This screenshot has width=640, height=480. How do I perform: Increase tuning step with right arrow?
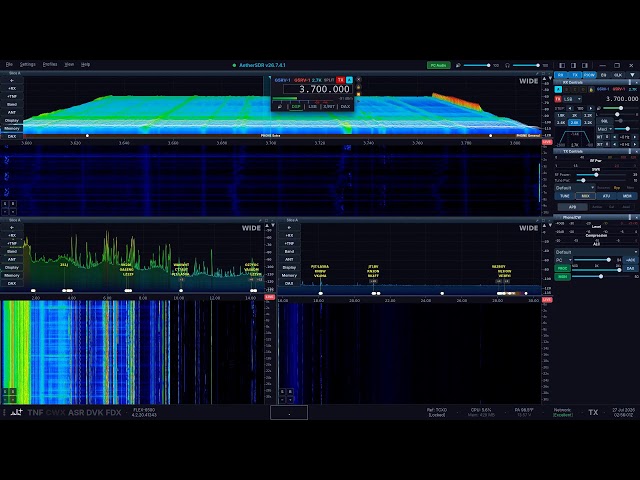point(590,109)
